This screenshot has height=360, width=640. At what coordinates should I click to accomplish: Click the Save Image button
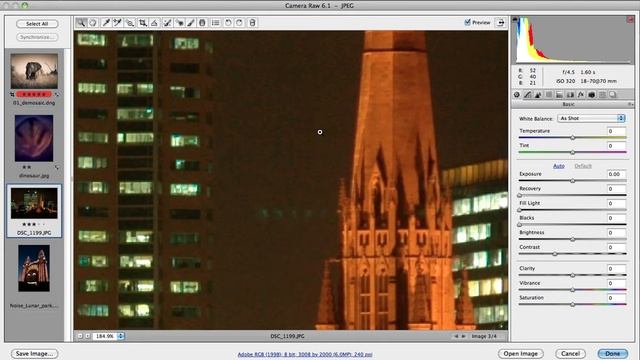[34, 354]
